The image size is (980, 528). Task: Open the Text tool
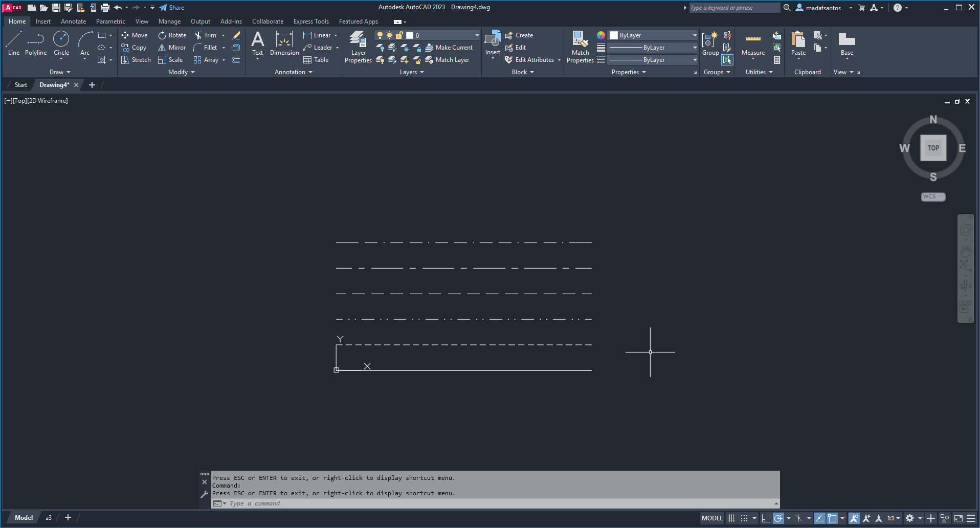[x=258, y=43]
